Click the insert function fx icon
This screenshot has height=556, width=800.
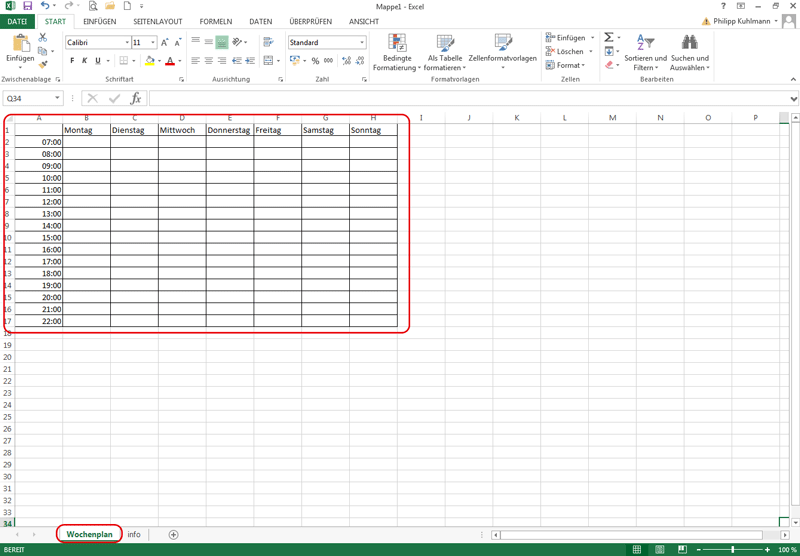135,98
